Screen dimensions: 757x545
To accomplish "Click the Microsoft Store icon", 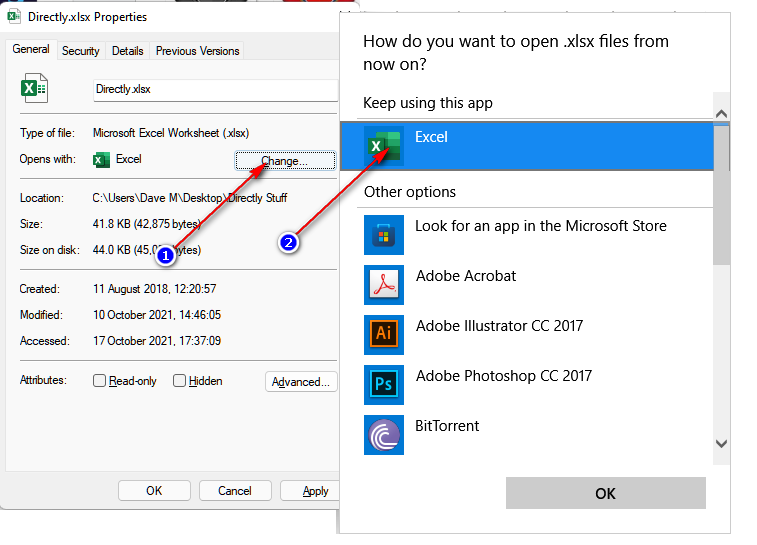I will pyautogui.click(x=384, y=235).
